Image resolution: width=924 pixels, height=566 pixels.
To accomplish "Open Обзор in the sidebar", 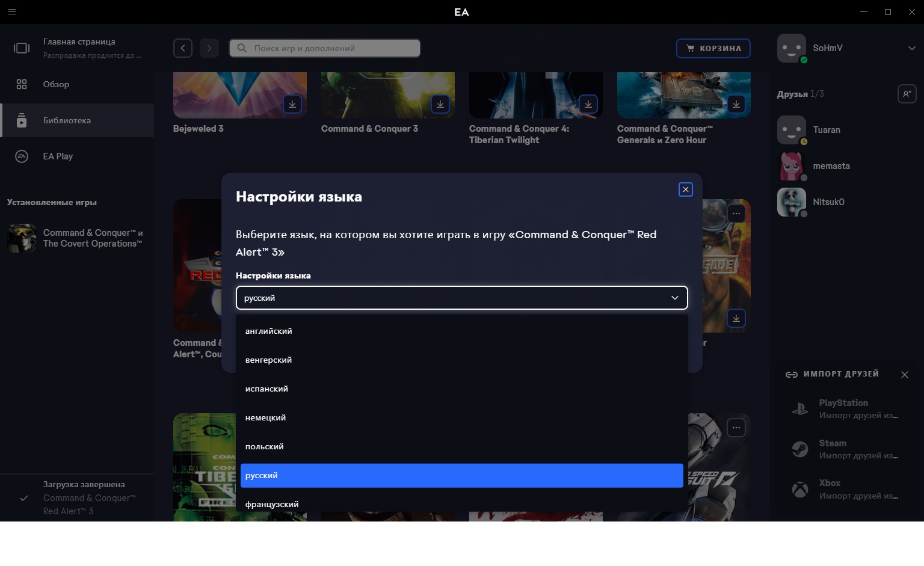I will click(x=77, y=84).
